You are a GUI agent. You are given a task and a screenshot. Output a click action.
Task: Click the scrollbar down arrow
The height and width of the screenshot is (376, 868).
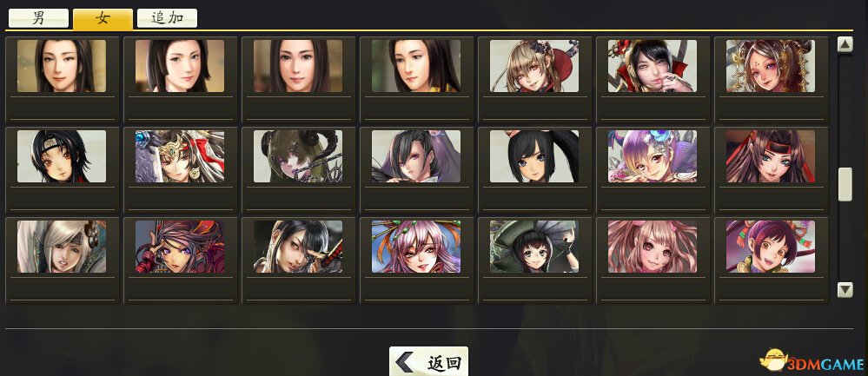click(845, 290)
